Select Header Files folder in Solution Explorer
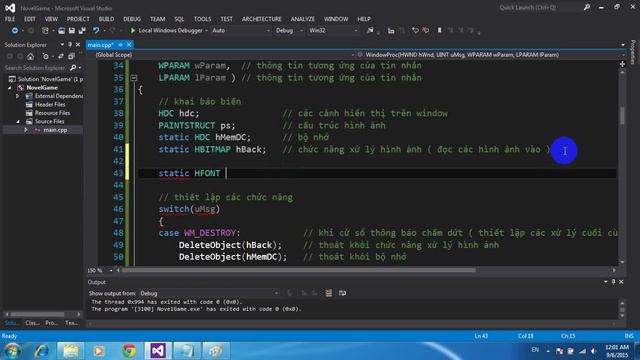The width and height of the screenshot is (640, 360). 50,104
